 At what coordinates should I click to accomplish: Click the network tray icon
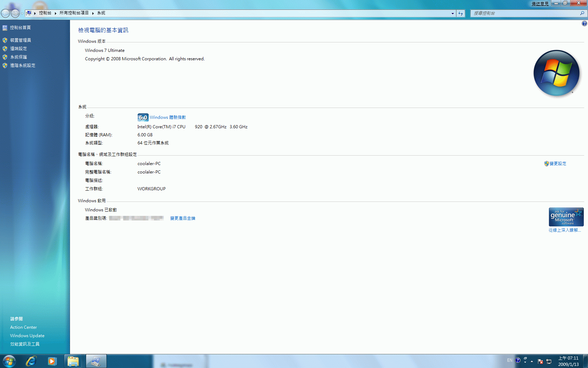coord(549,361)
